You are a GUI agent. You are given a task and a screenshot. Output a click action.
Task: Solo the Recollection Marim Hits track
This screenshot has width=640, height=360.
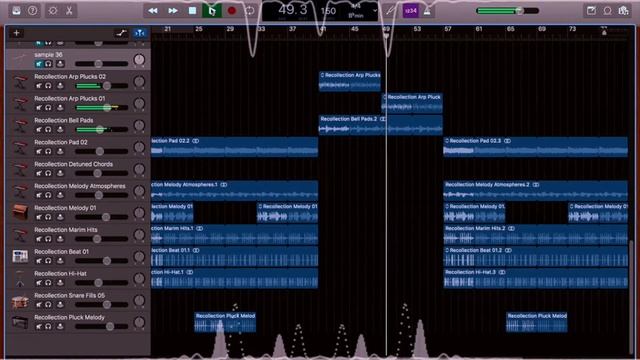48,239
